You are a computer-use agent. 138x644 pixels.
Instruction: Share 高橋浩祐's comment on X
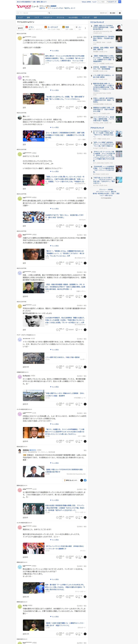coord(82,480)
